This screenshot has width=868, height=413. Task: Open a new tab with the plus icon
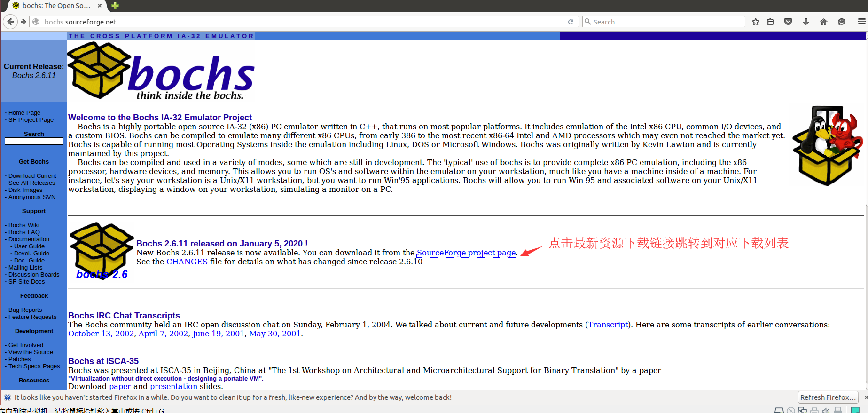(x=115, y=6)
